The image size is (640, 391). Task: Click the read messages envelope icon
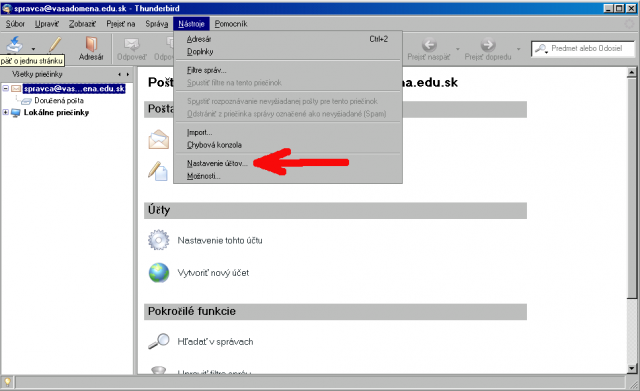click(158, 140)
